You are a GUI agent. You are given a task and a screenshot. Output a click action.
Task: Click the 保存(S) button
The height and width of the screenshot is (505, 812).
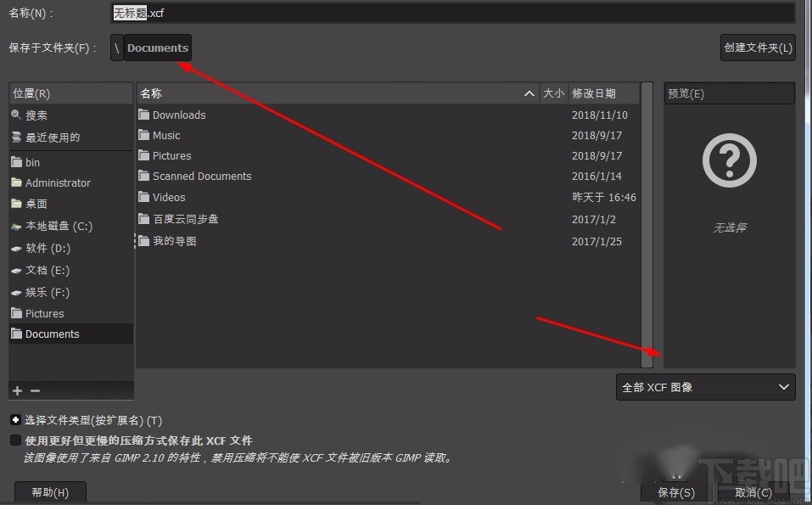pyautogui.click(x=675, y=492)
